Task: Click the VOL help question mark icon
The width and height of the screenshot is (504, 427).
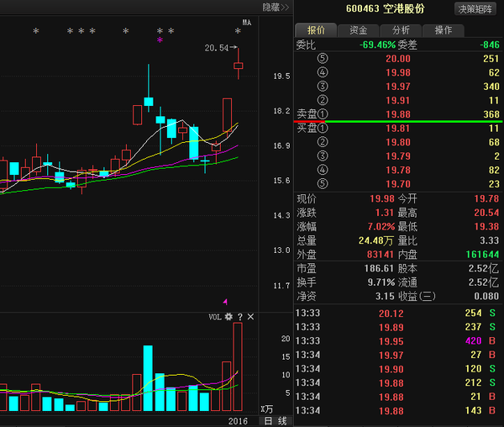Action: pyautogui.click(x=239, y=317)
